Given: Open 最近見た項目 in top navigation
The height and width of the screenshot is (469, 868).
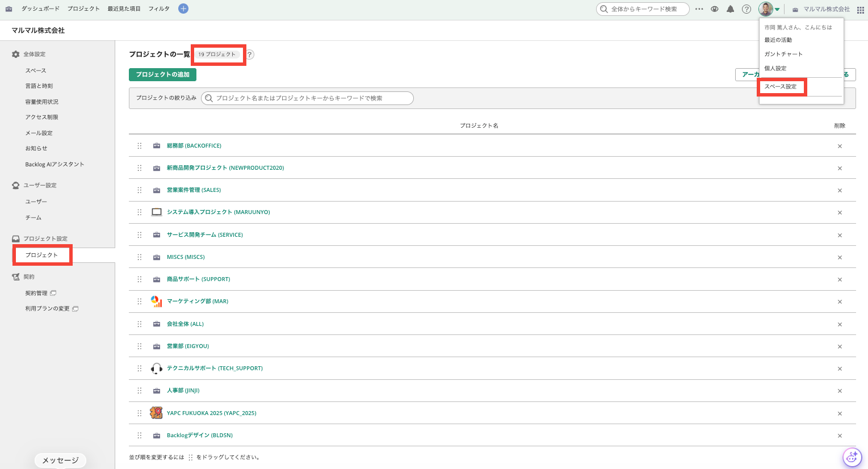Looking at the screenshot, I should (124, 9).
